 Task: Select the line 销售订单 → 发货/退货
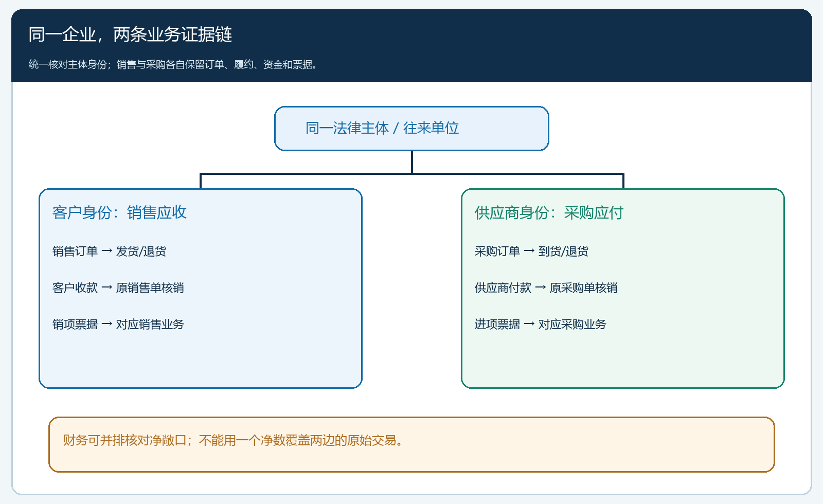109,251
